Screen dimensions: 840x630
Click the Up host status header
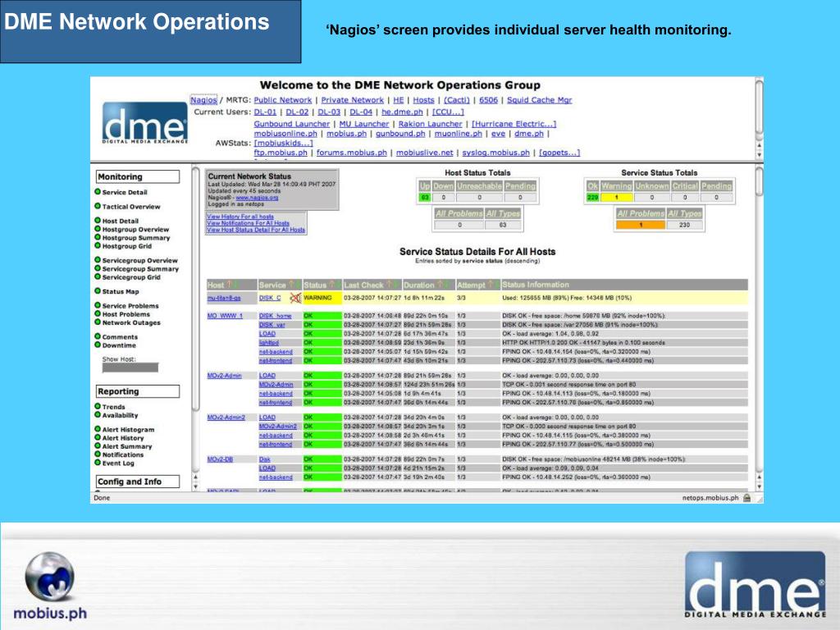(424, 186)
